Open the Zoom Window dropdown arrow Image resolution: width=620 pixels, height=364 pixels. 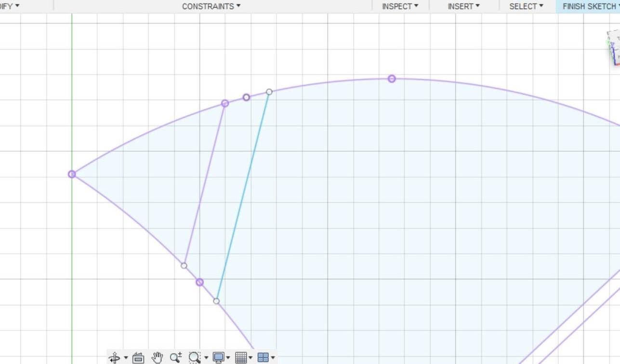pos(206,357)
